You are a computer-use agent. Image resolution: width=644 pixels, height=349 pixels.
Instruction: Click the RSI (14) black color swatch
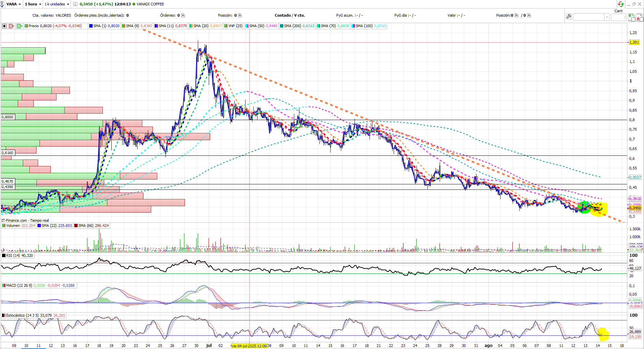[4, 255]
